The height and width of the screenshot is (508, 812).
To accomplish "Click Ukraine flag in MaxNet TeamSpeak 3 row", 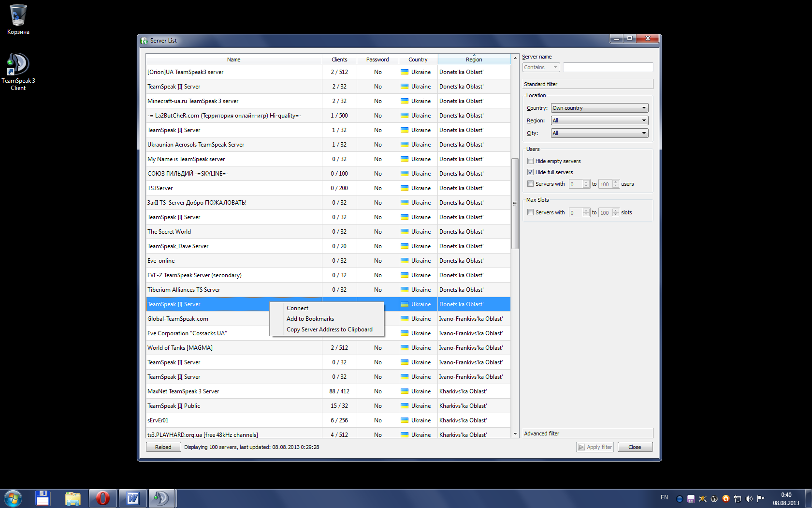I will click(405, 391).
